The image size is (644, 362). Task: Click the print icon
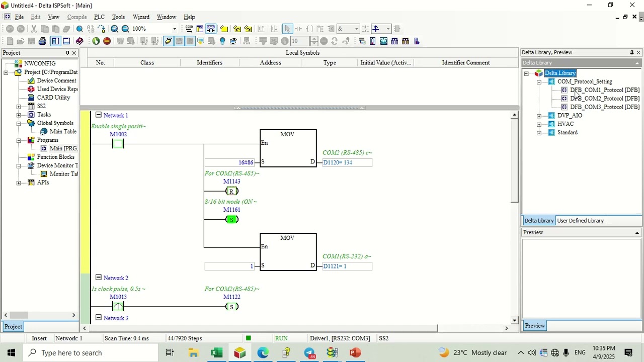[x=42, y=41]
